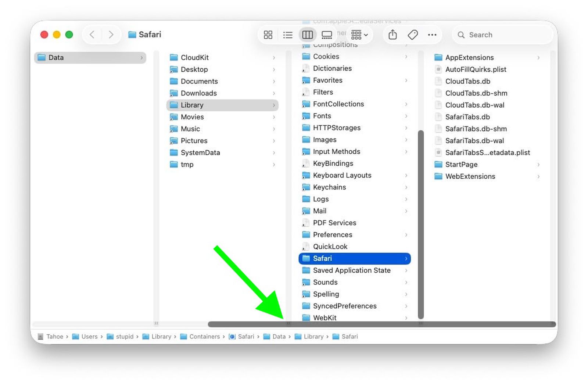588x384 pixels.
Task: Click the horizontal scrollbar at bottom
Action: [381, 324]
